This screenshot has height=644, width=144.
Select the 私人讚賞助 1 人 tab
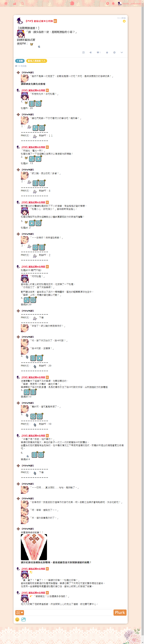[37, 61]
